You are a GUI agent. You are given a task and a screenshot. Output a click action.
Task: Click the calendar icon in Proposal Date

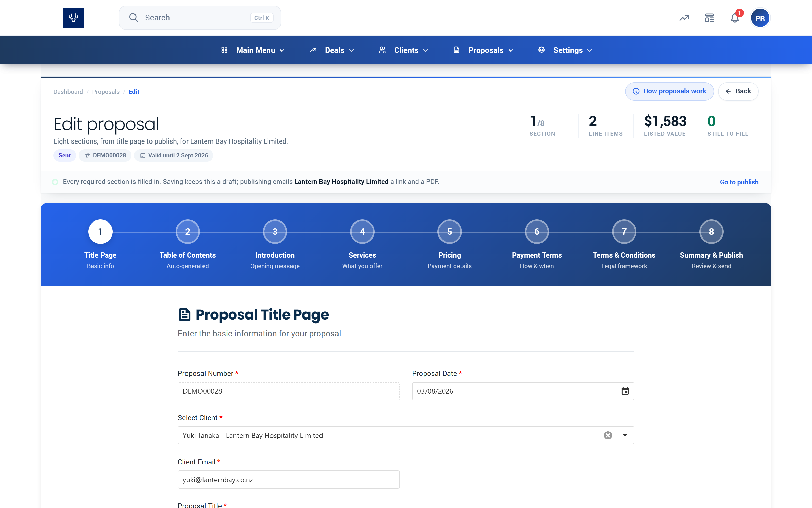point(625,391)
